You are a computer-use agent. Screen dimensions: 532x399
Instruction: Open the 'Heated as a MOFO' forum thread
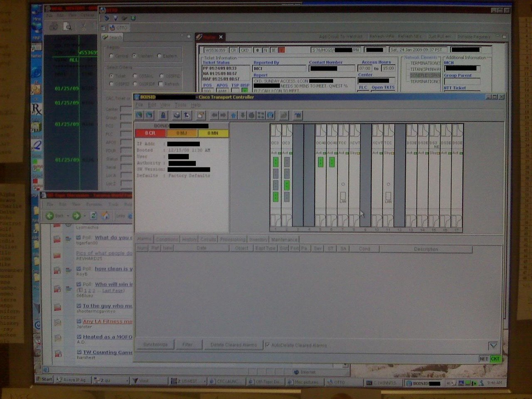click(x=108, y=337)
